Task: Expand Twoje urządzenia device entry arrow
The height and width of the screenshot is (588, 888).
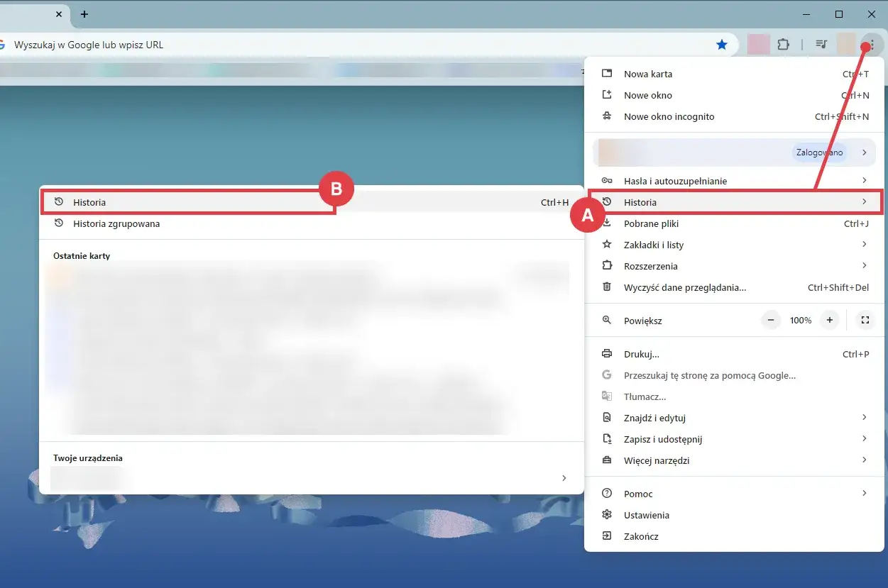Action: (564, 478)
